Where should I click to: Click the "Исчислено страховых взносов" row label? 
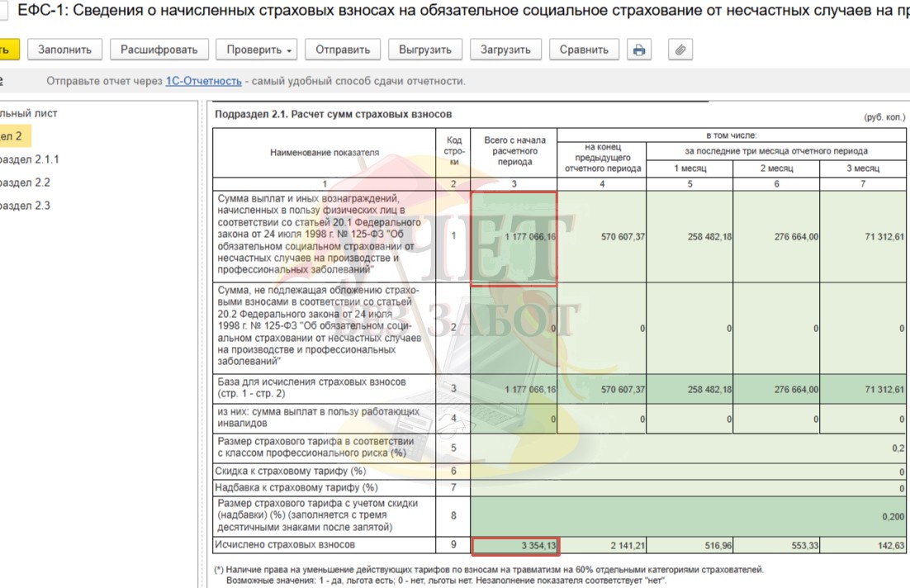[x=285, y=545]
